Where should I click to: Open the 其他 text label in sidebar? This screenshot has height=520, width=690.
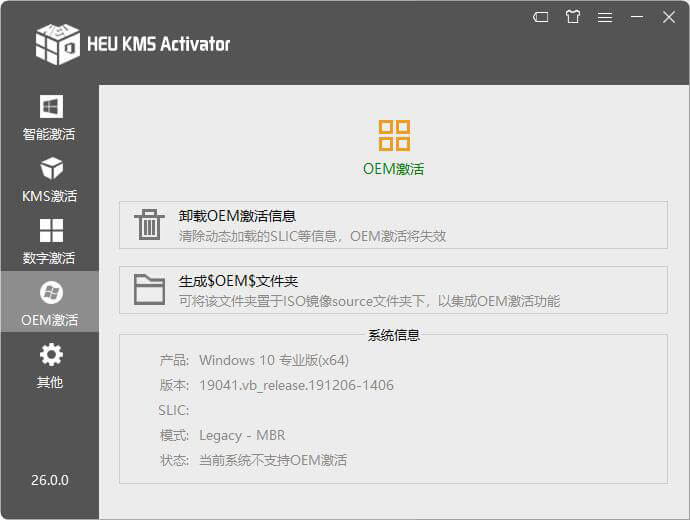pyautogui.click(x=49, y=382)
